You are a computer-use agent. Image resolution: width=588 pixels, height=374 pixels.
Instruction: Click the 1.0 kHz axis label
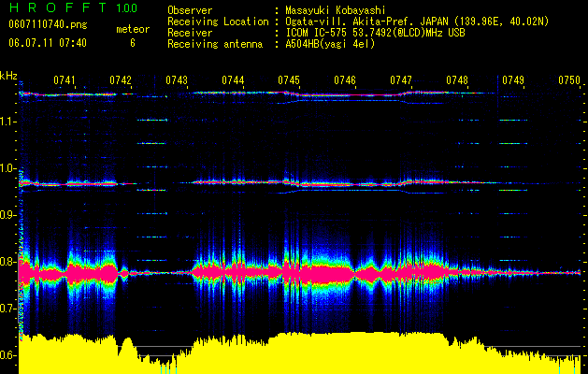[8, 168]
